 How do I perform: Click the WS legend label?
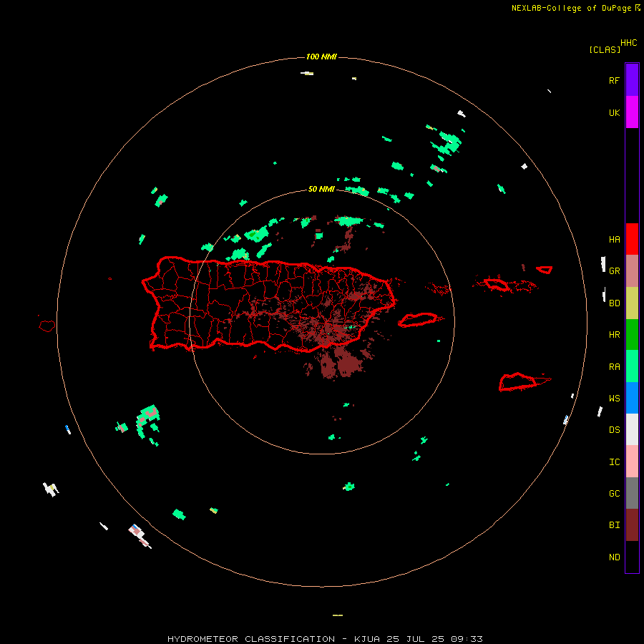click(x=615, y=398)
